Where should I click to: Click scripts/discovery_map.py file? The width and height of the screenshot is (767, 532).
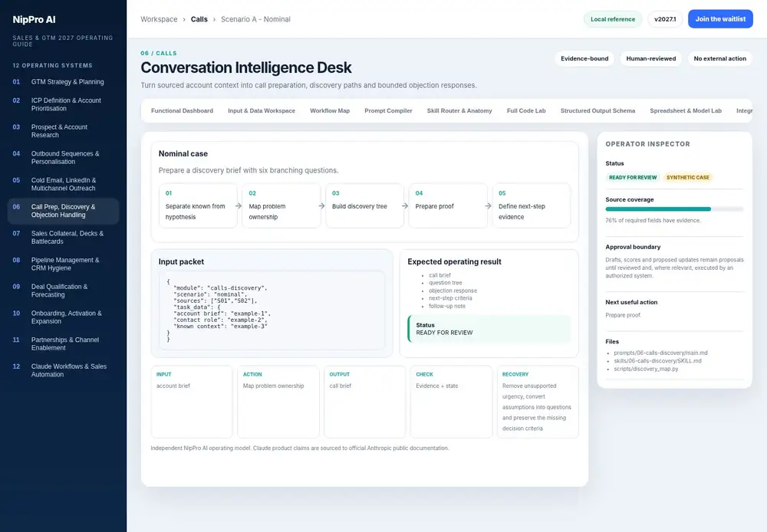(x=646, y=369)
